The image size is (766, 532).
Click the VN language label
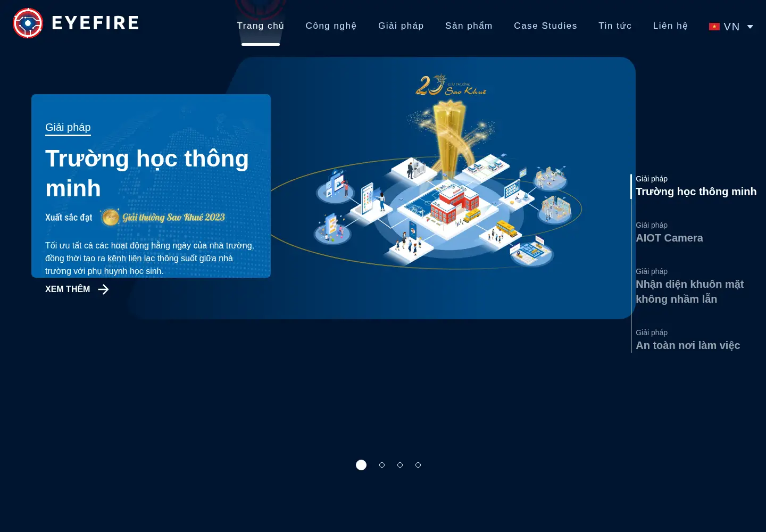[731, 27]
